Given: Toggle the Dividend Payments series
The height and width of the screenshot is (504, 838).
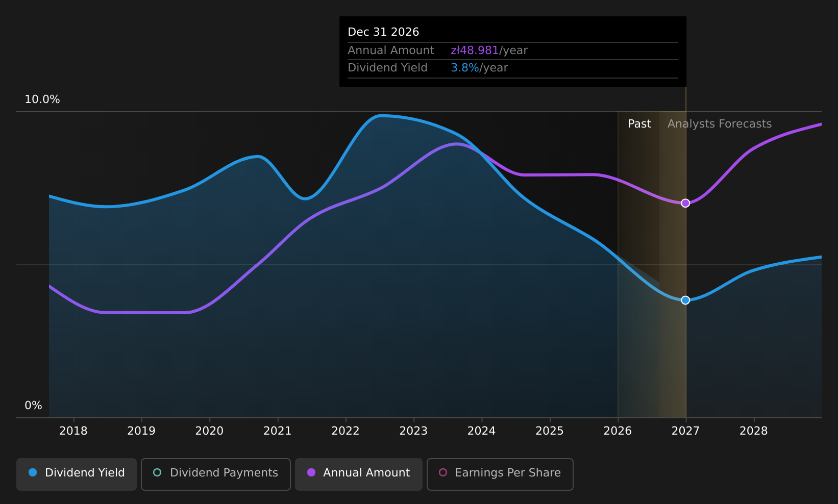Looking at the screenshot, I should click(216, 474).
